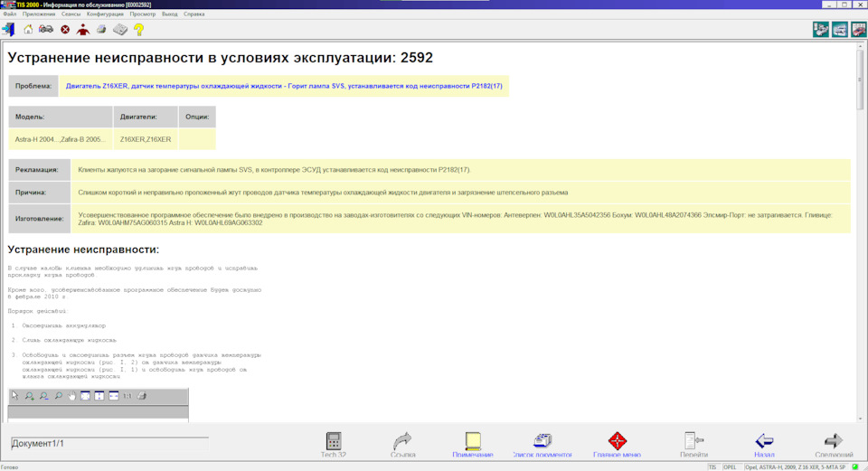This screenshot has height=471, width=868.
Task: Set image zoom to 1:1
Action: [x=127, y=396]
